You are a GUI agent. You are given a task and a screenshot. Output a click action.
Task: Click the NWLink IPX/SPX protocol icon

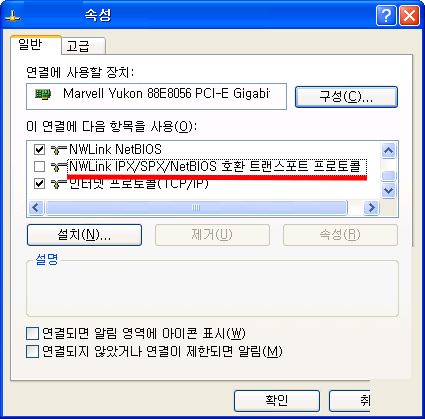[x=59, y=166]
